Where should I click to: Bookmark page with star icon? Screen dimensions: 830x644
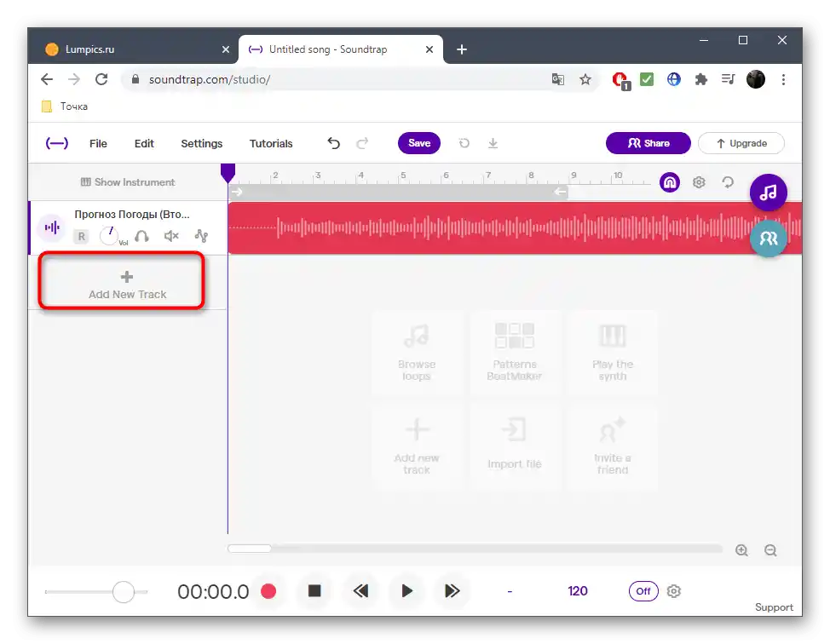tap(585, 79)
